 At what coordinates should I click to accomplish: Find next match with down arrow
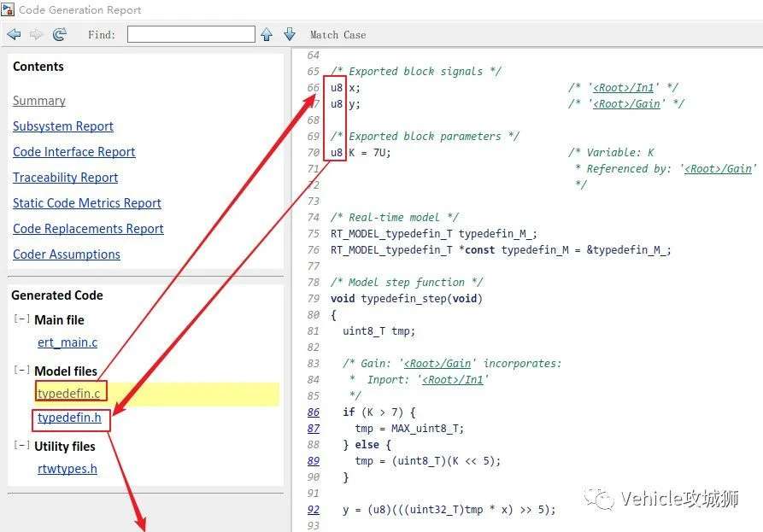(x=290, y=34)
